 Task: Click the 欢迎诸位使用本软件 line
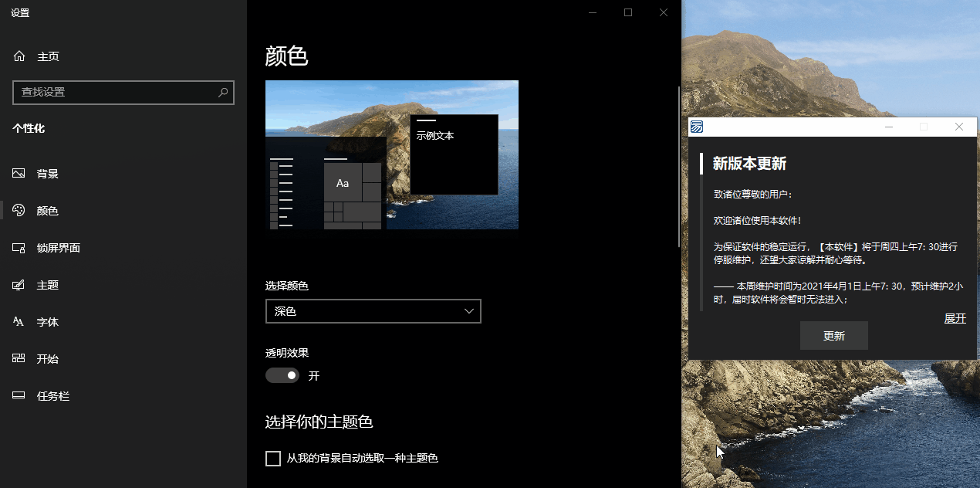[757, 221]
